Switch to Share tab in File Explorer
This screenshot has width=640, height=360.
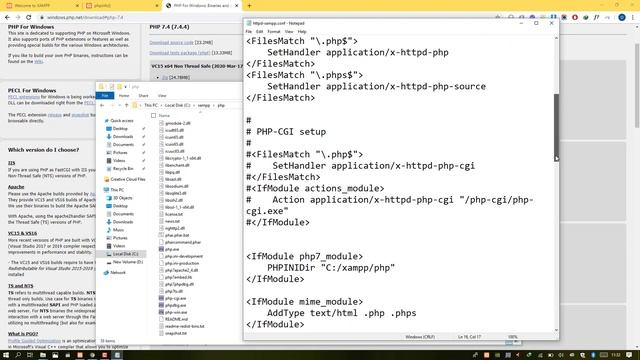tap(143, 96)
